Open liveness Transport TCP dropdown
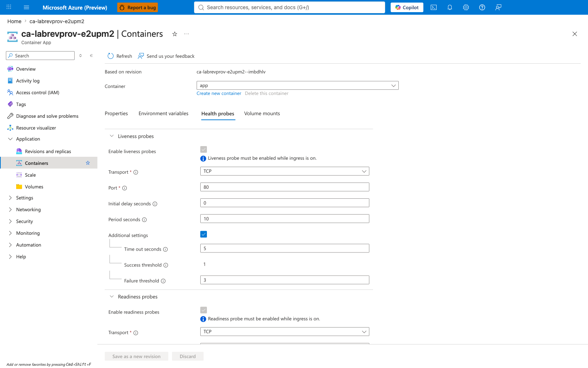This screenshot has height=368, width=588. click(285, 171)
